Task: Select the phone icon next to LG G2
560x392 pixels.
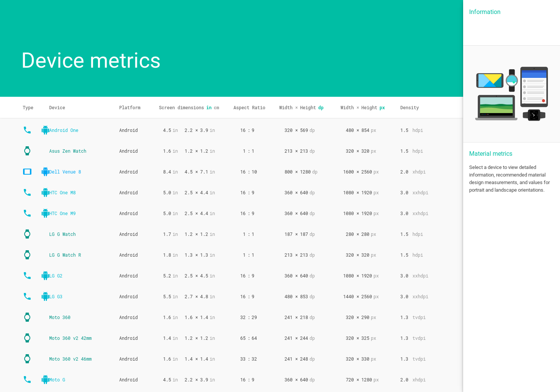Action: tap(27, 276)
